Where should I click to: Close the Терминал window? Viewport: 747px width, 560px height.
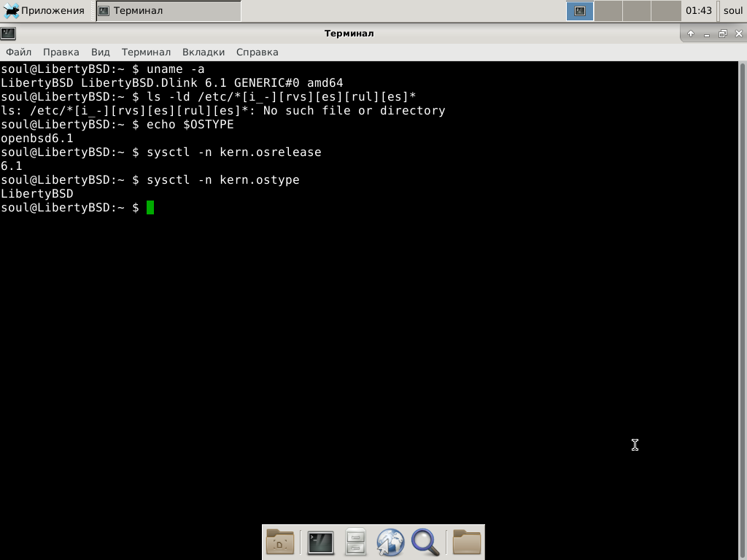739,34
